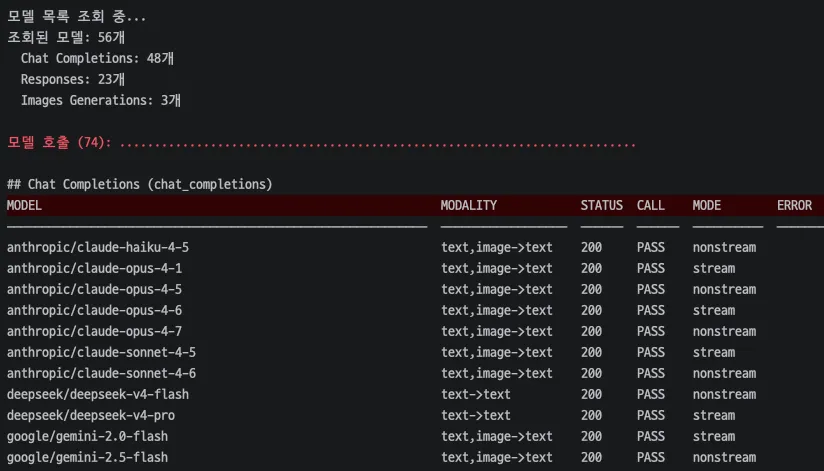Click 'stream' in gemini-2.0-flash row
Viewport: 824px width, 471px height.
point(714,436)
